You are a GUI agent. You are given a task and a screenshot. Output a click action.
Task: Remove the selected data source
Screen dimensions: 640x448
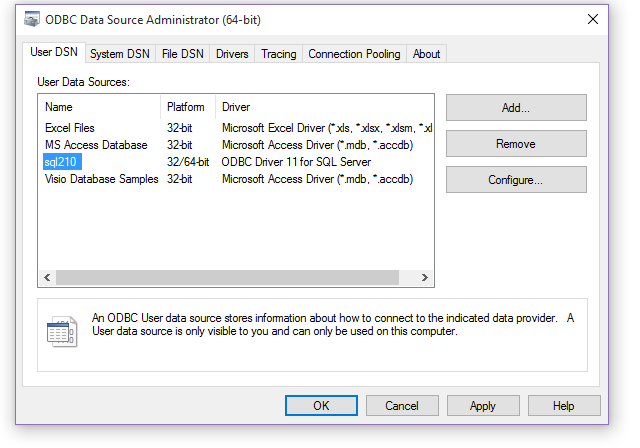pos(516,144)
